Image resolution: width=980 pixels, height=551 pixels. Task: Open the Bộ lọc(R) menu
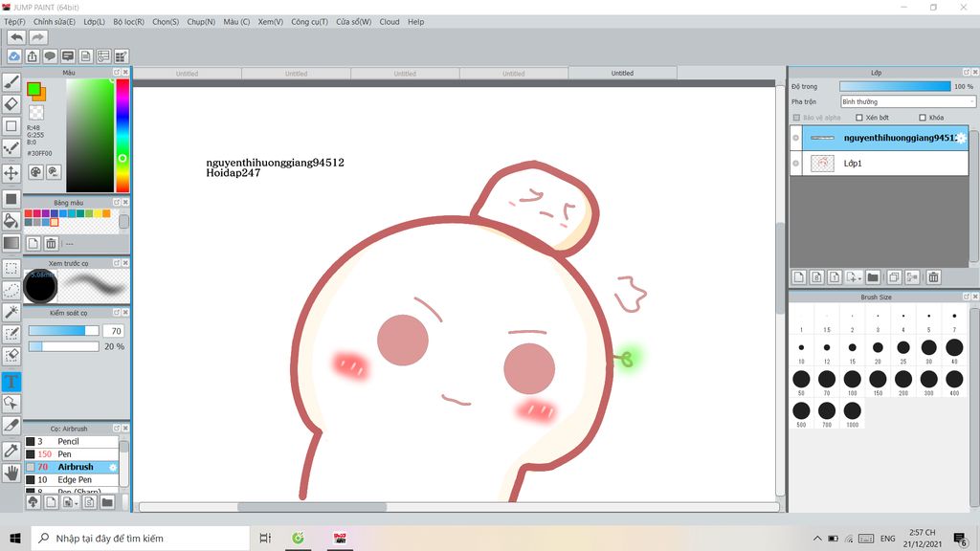(129, 22)
